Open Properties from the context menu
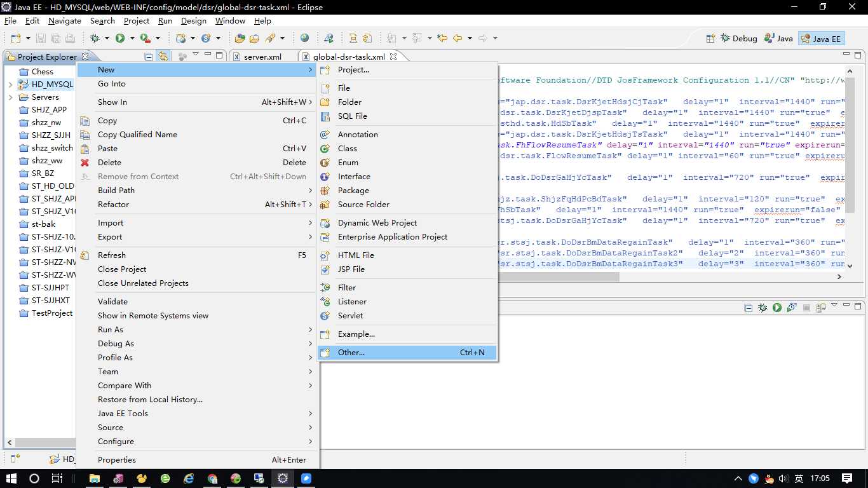This screenshot has width=868, height=488. (x=197, y=459)
